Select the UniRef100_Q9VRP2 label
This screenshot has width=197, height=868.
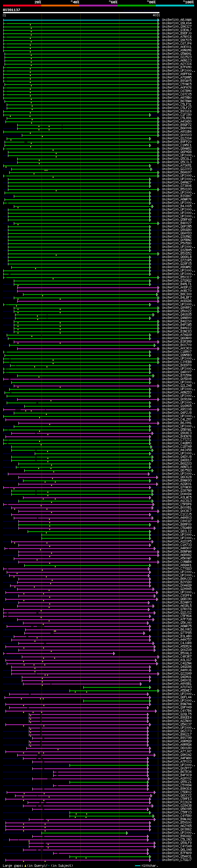tap(177, 308)
